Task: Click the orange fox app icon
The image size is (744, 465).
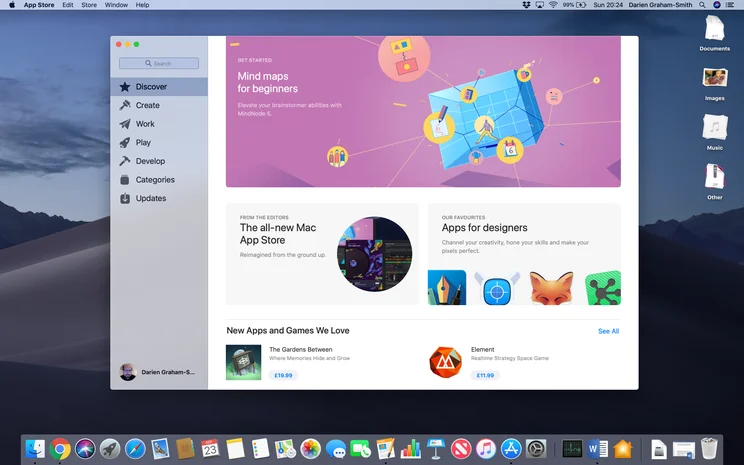Action: 551,288
